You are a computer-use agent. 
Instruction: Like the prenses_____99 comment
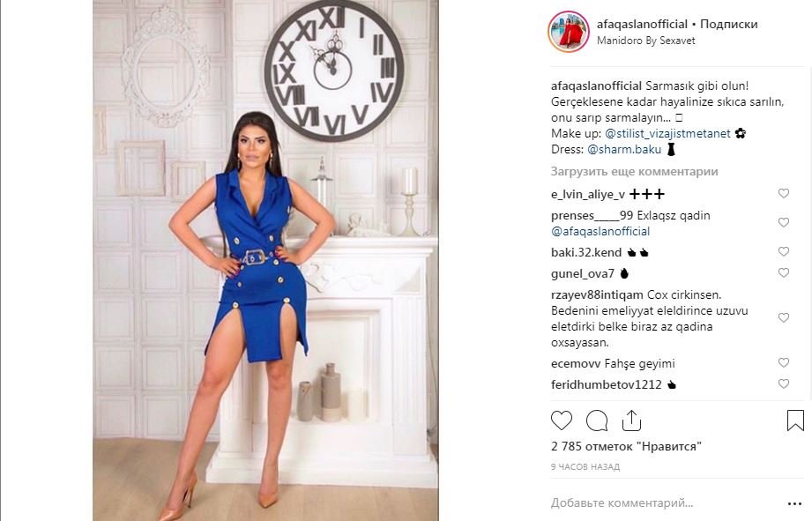(x=784, y=222)
